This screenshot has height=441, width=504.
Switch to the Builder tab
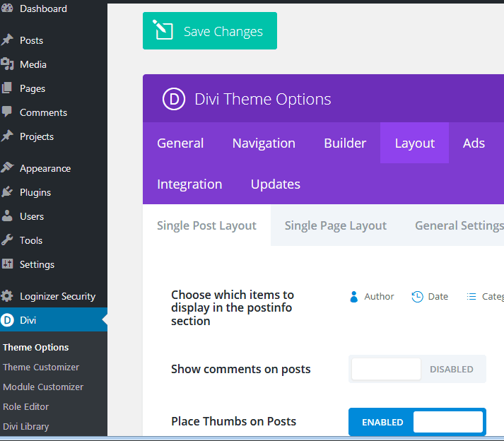click(345, 143)
